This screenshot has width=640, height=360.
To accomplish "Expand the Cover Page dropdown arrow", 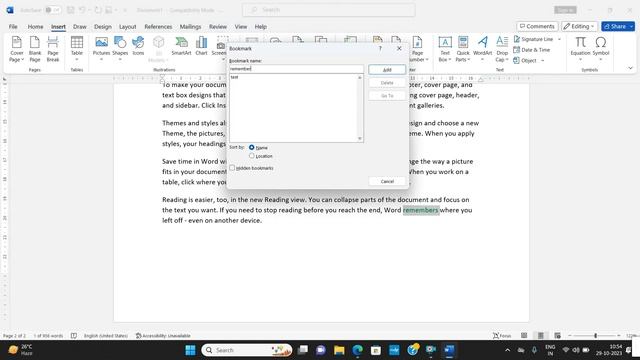I will pyautogui.click(x=22, y=60).
